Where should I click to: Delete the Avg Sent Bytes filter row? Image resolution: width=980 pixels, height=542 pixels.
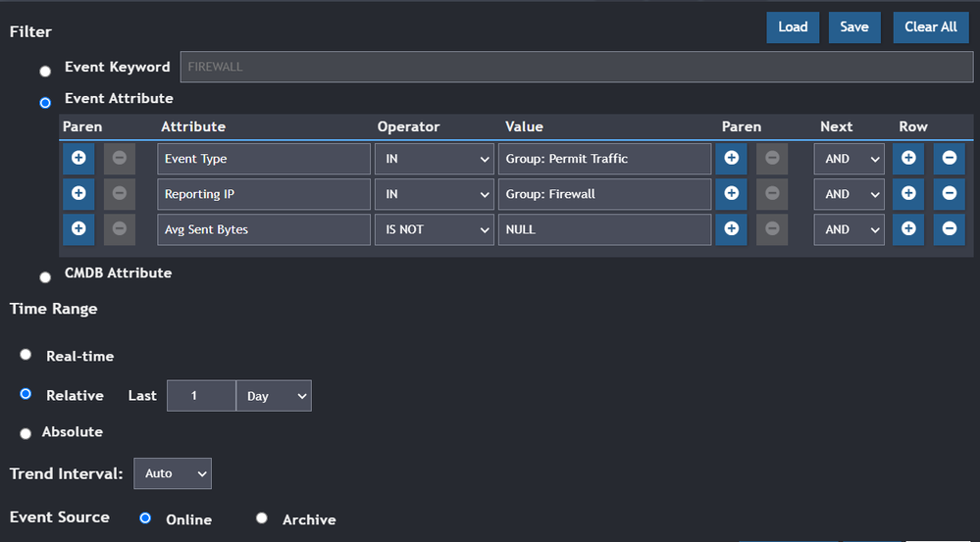(x=949, y=229)
